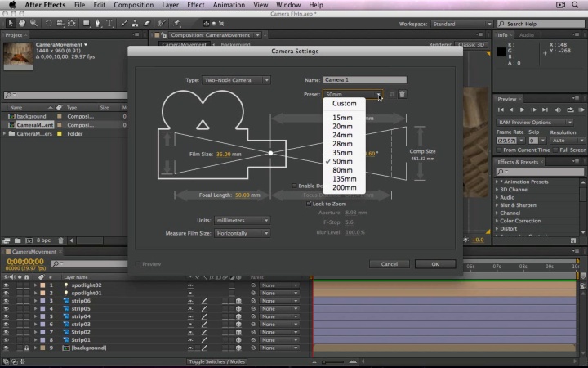
Task: Click OK in Camera Settings
Action: pyautogui.click(x=435, y=264)
